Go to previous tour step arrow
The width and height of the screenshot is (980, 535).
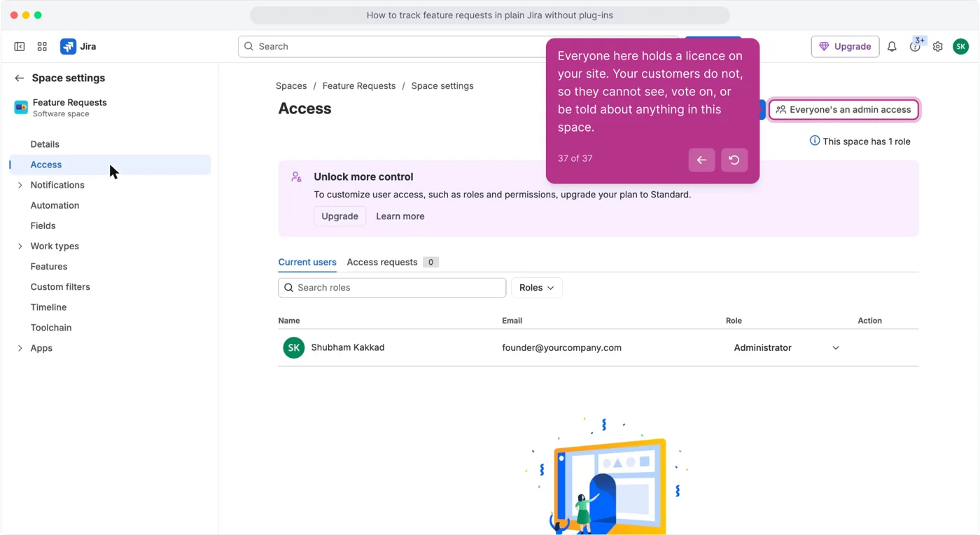click(701, 160)
